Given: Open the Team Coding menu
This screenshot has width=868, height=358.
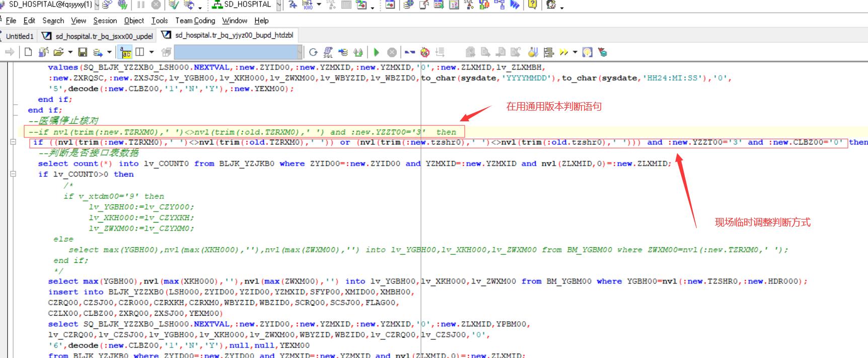Looking at the screenshot, I should [195, 21].
